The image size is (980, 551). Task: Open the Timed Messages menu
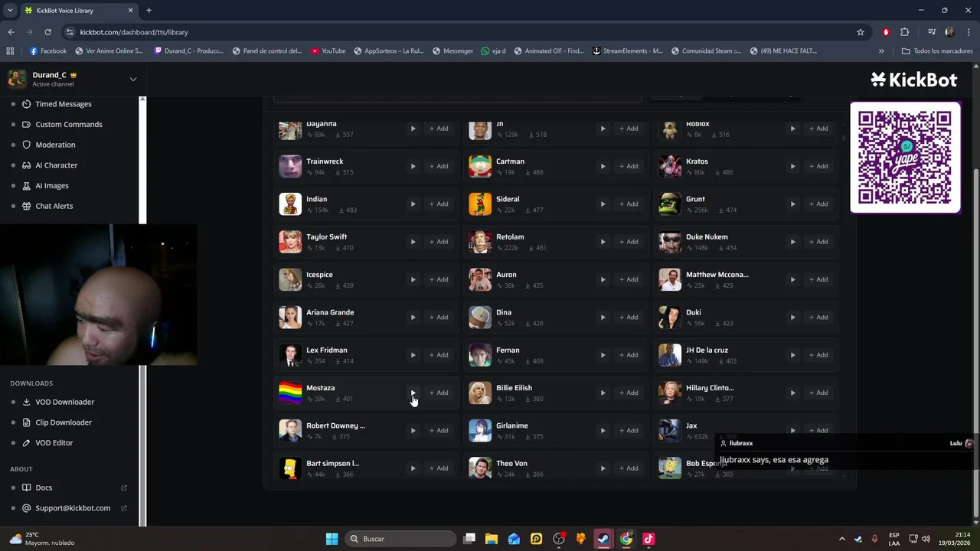[x=64, y=104]
